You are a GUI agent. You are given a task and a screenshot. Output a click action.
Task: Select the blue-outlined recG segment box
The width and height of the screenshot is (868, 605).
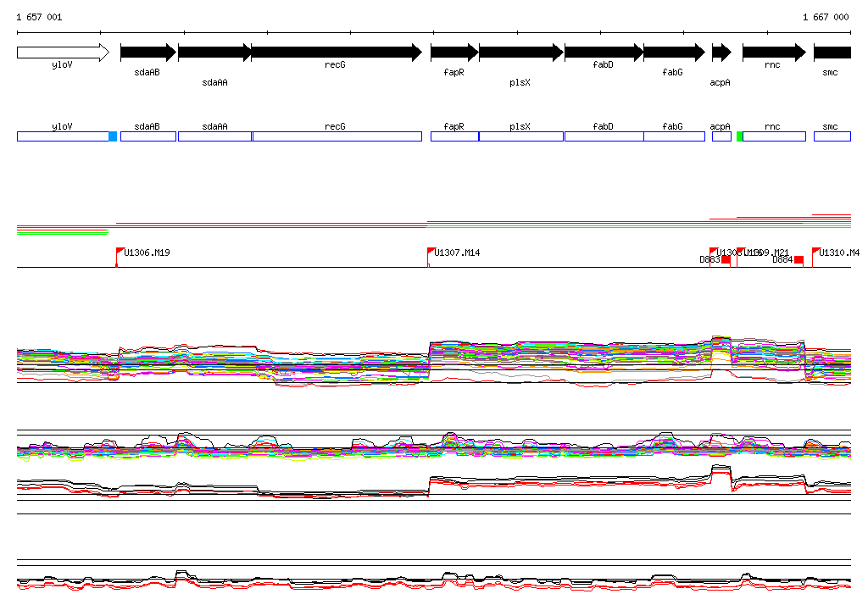(x=337, y=136)
